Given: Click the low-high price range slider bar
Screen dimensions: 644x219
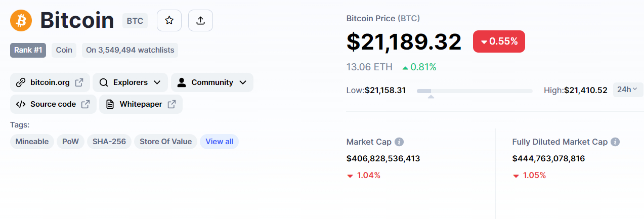Looking at the screenshot, I should coord(475,91).
